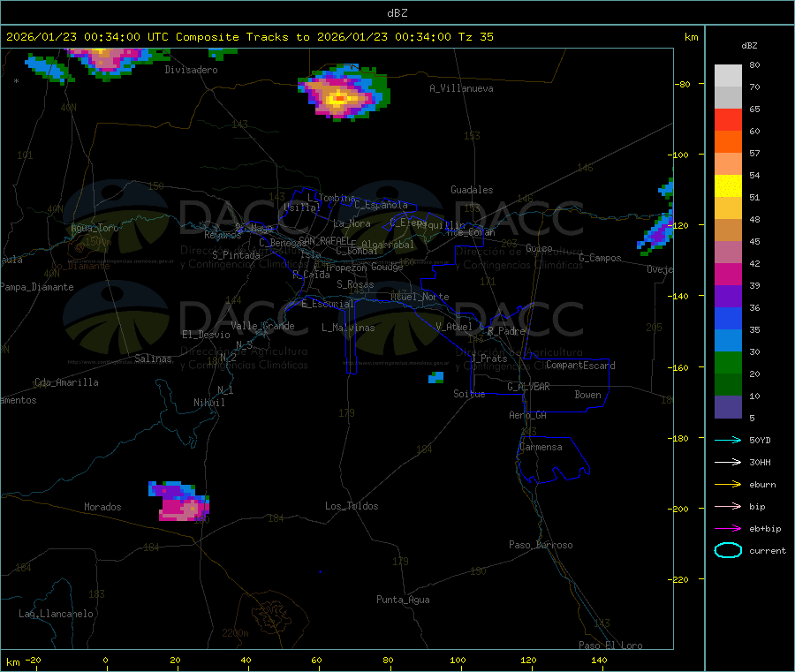Click the 'S_Pintada' map label
795x672 pixels.
pyautogui.click(x=236, y=255)
